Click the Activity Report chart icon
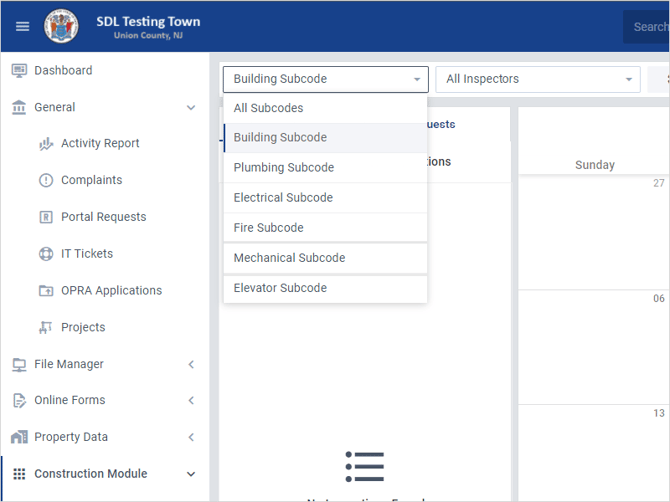 click(x=46, y=144)
